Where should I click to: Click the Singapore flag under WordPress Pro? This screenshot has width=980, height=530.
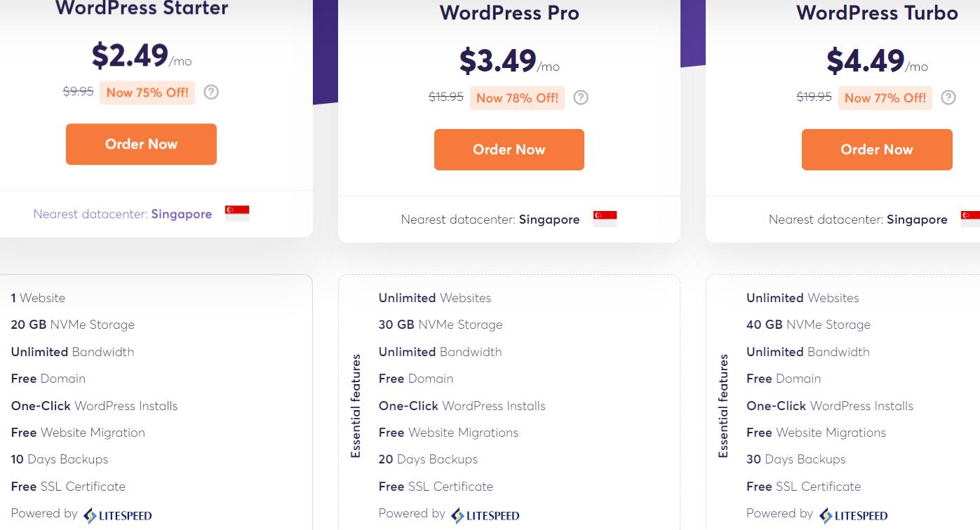pyautogui.click(x=605, y=219)
